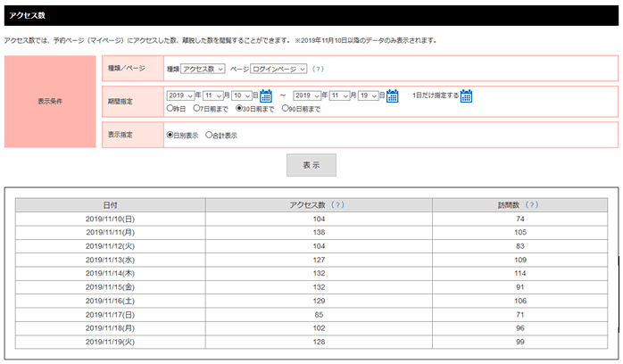Click the single-day calendar icon
This screenshot has height=364, width=623.
[x=466, y=96]
